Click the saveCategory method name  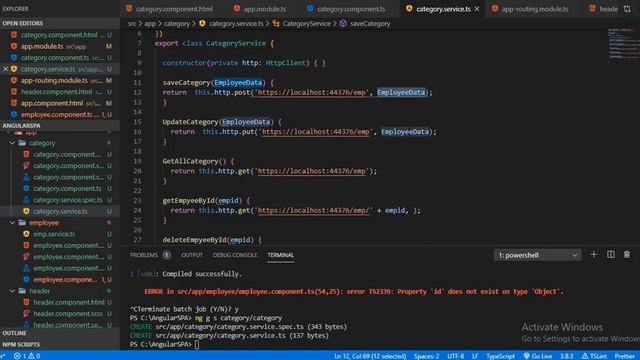[x=187, y=83]
